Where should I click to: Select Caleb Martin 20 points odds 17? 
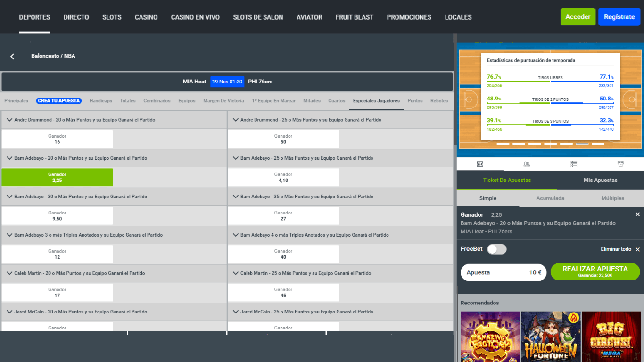57,293
